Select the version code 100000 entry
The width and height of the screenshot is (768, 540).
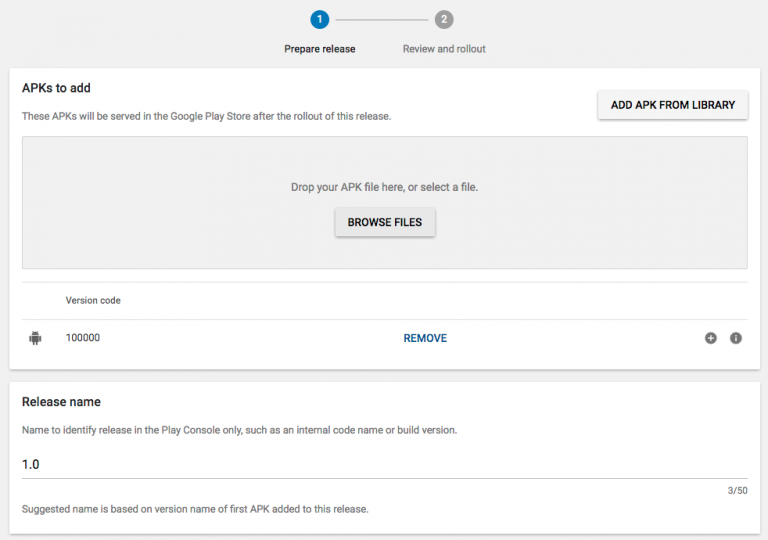pos(83,338)
